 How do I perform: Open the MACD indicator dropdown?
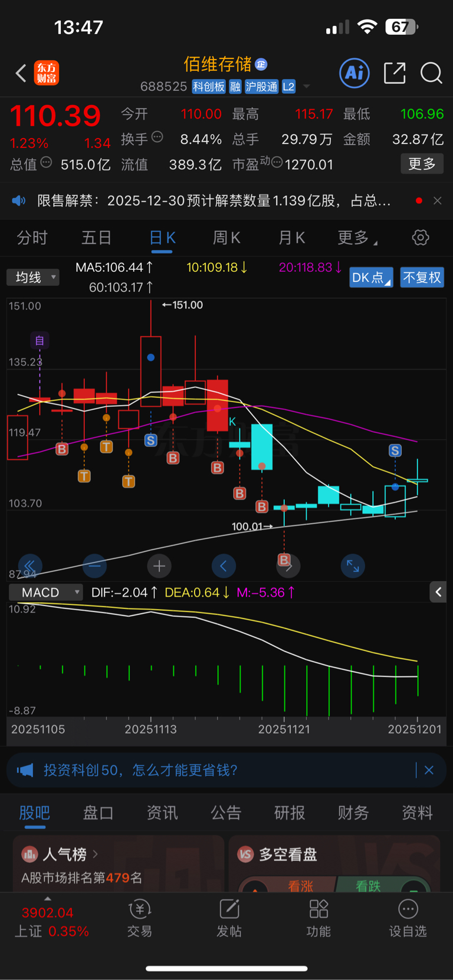click(46, 593)
